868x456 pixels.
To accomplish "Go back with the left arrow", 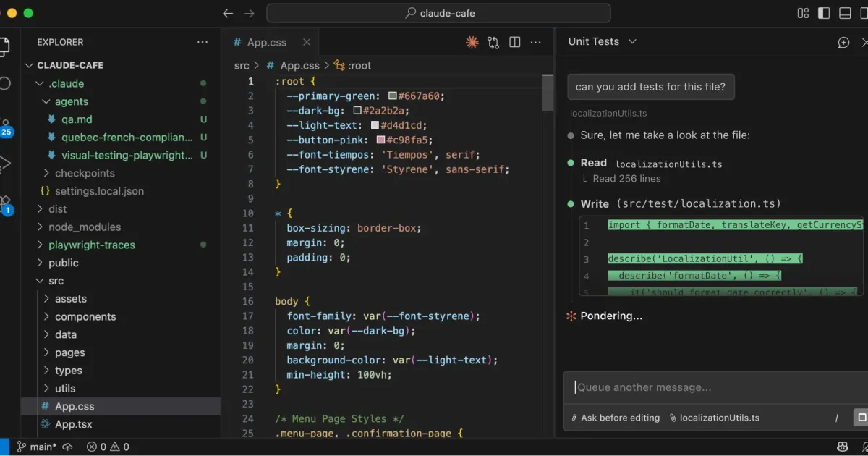I will coord(228,13).
